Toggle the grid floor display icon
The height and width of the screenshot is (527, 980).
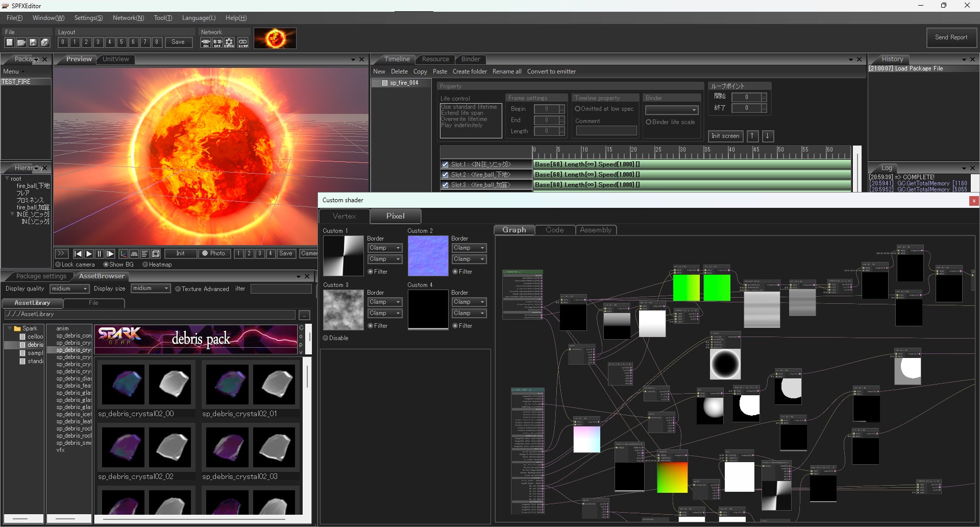point(134,254)
